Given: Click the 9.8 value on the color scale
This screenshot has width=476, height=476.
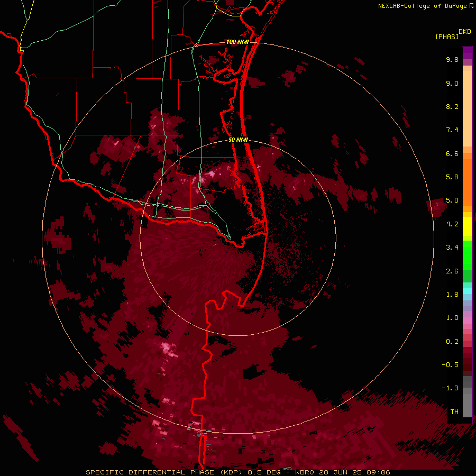Looking at the screenshot, I should click(x=452, y=59).
